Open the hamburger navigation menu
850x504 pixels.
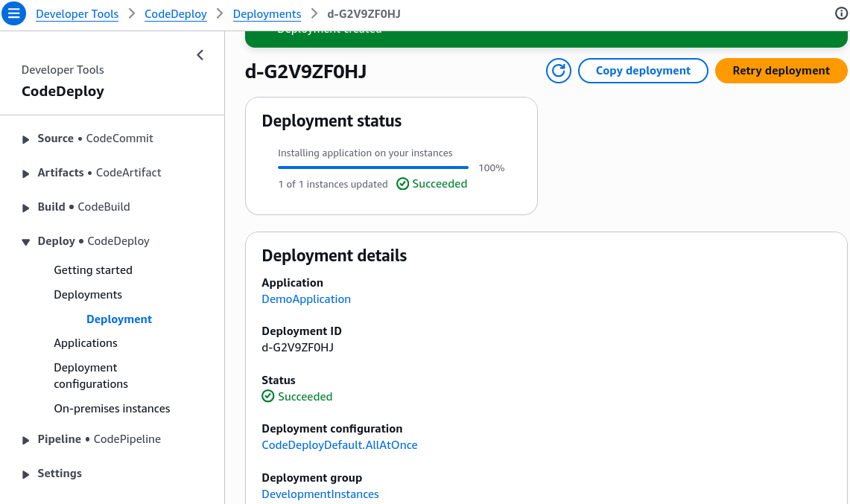(13, 13)
